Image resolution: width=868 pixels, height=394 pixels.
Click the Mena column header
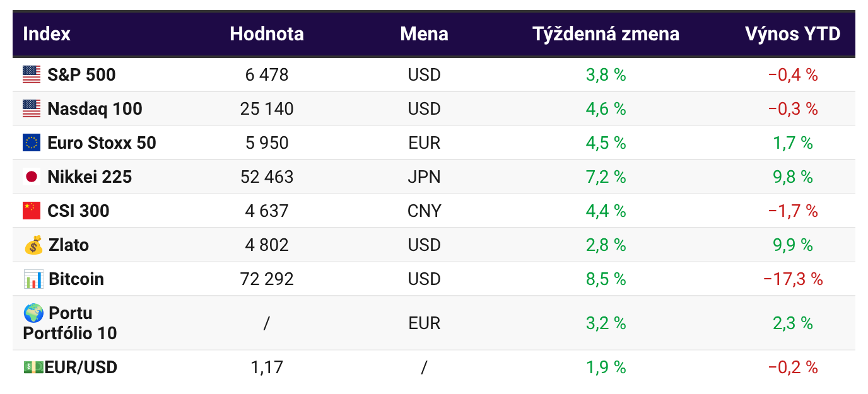tap(424, 34)
